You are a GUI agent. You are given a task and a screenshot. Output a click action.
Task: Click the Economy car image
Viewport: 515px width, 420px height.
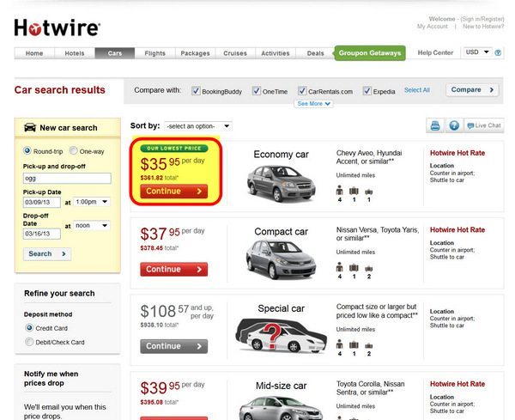click(281, 183)
